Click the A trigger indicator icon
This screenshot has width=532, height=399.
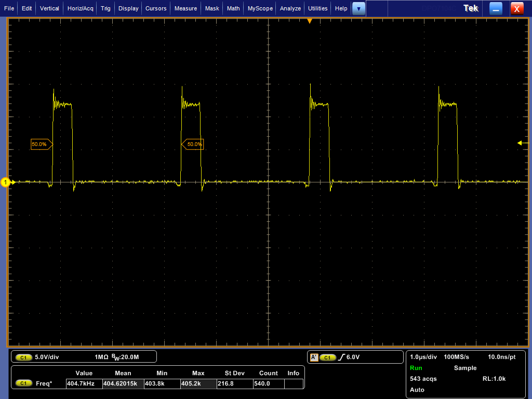[x=314, y=357]
